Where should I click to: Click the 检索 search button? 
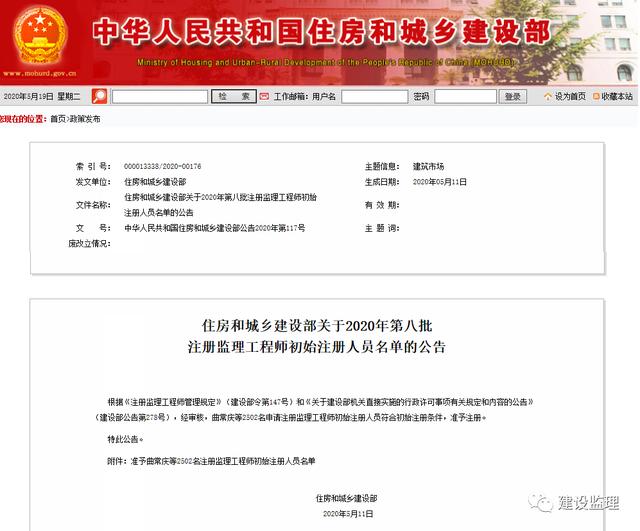pos(234,96)
